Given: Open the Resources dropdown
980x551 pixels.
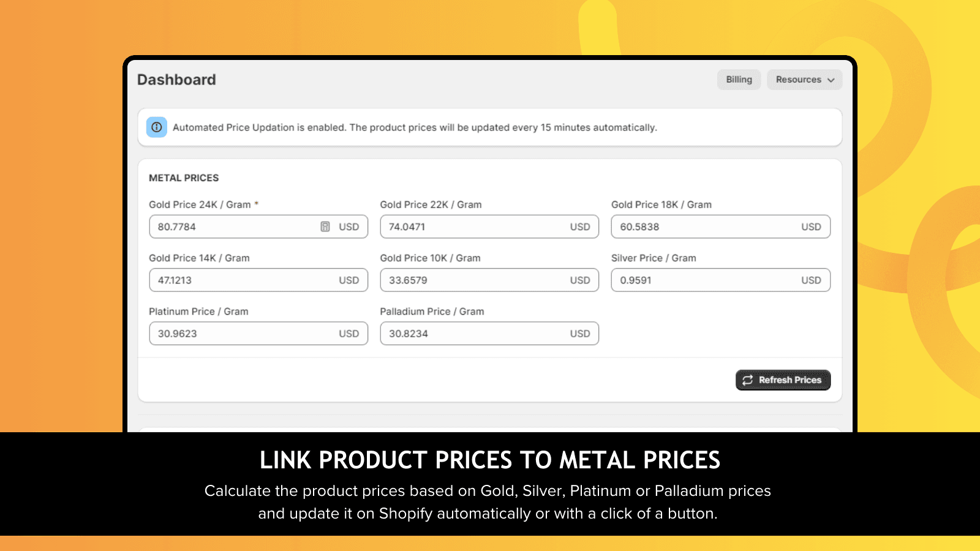Looking at the screenshot, I should tap(804, 80).
